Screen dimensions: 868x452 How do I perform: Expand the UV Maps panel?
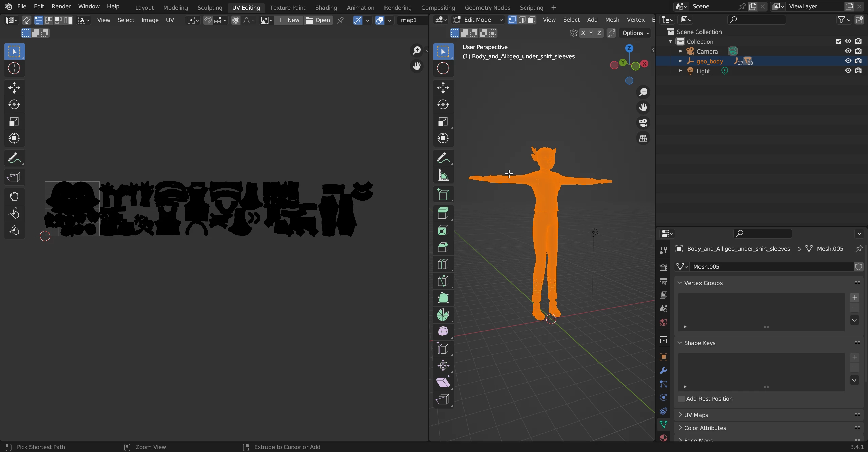click(696, 415)
